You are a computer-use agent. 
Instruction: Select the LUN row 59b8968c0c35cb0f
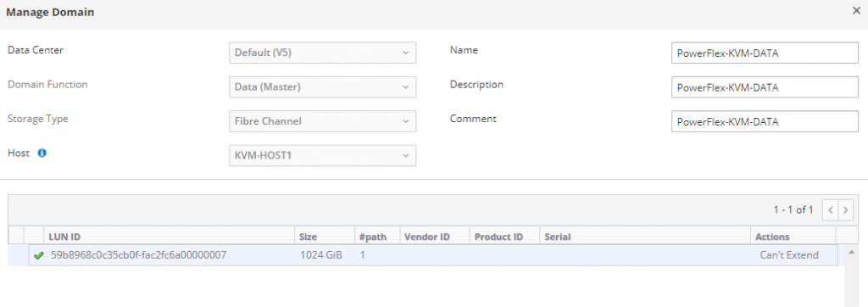point(433,255)
